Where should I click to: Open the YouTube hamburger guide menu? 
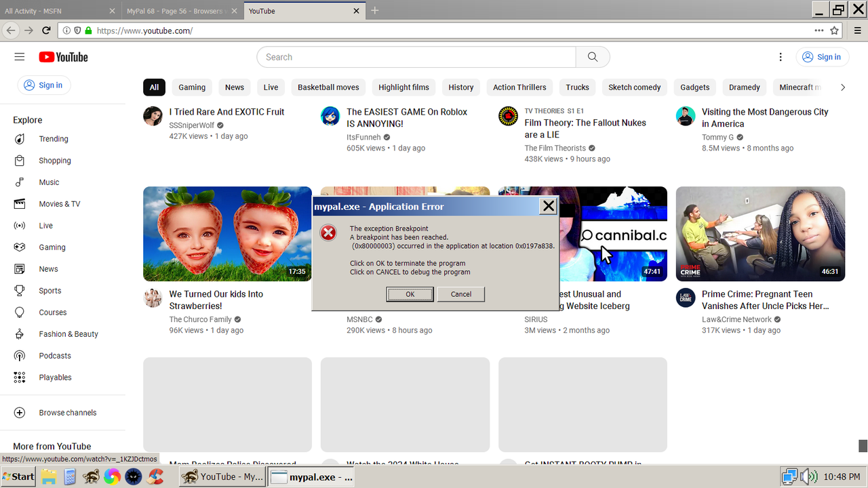19,57
